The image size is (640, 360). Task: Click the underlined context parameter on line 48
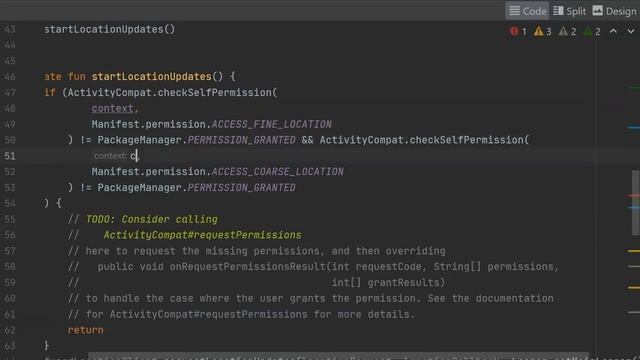(112, 108)
